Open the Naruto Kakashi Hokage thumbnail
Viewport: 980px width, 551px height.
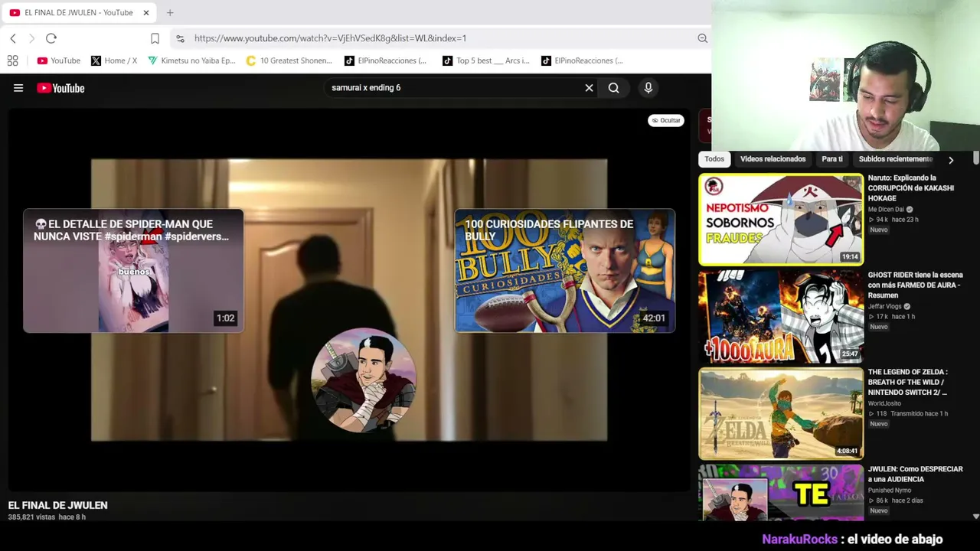781,220
